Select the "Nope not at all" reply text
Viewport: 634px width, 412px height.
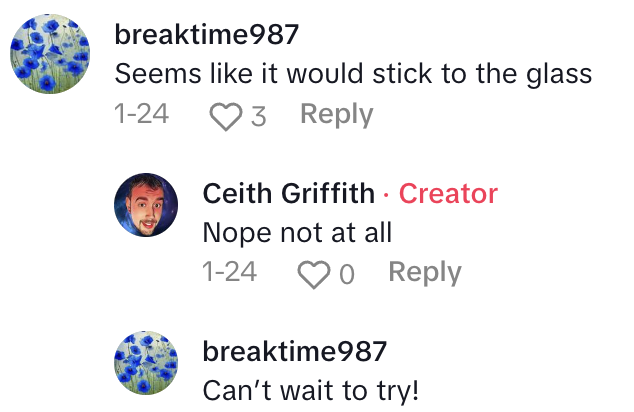click(296, 232)
